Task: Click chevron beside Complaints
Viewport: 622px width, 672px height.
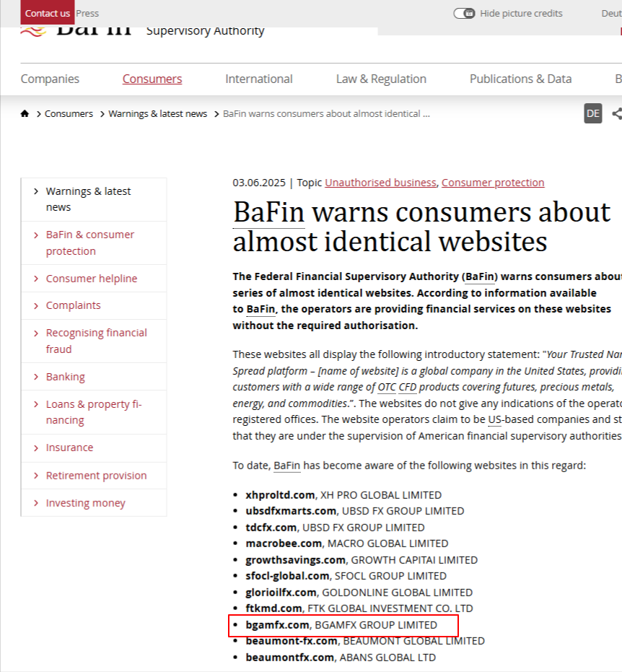Action: [36, 305]
